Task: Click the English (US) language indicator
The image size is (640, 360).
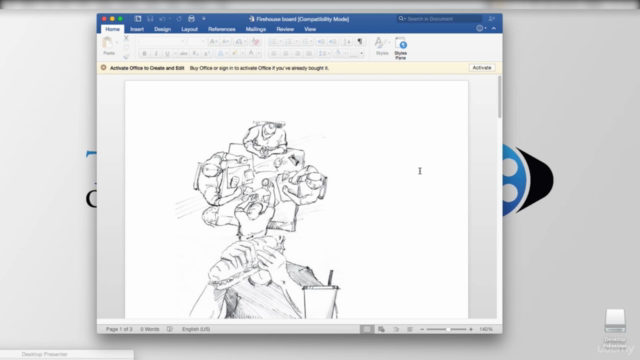Action: point(196,329)
